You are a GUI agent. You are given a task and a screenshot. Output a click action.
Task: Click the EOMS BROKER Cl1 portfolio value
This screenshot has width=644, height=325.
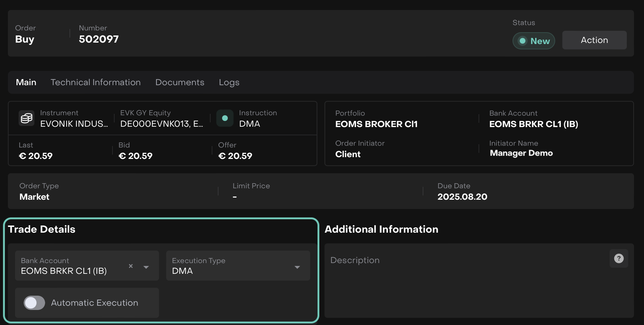point(376,124)
